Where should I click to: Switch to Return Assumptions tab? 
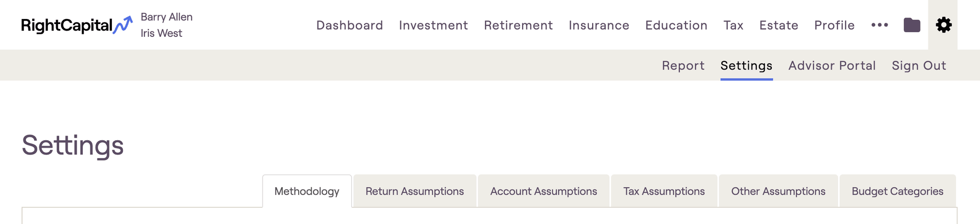(x=414, y=191)
